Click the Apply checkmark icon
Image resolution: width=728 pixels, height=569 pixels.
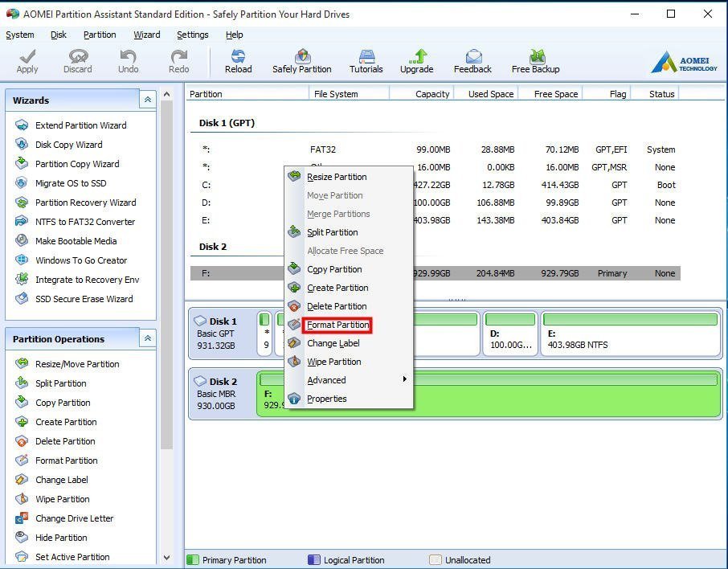[27, 57]
